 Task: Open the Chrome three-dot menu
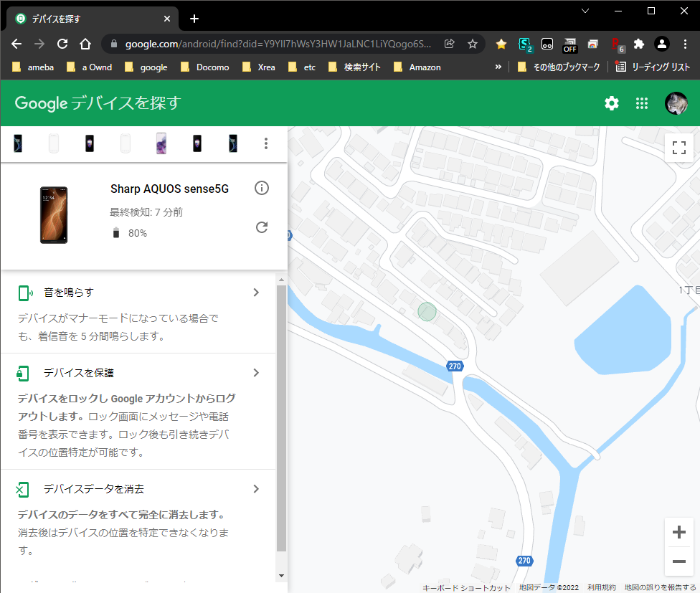pos(685,44)
